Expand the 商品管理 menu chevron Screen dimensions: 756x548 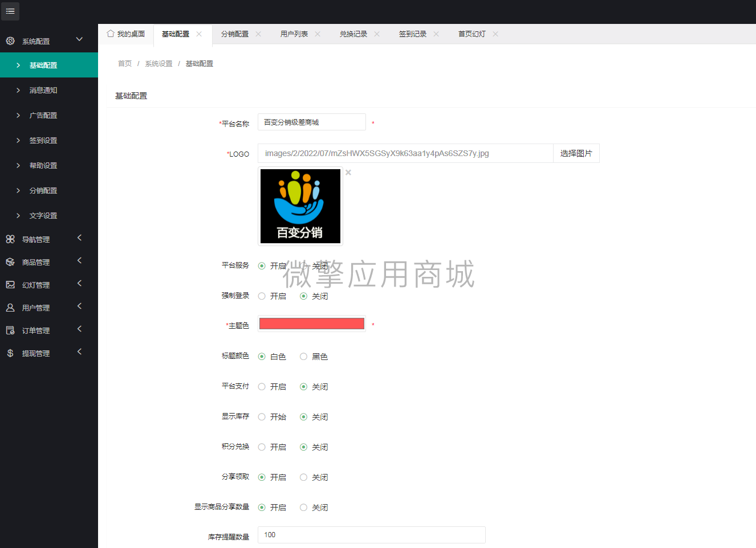pyautogui.click(x=79, y=260)
